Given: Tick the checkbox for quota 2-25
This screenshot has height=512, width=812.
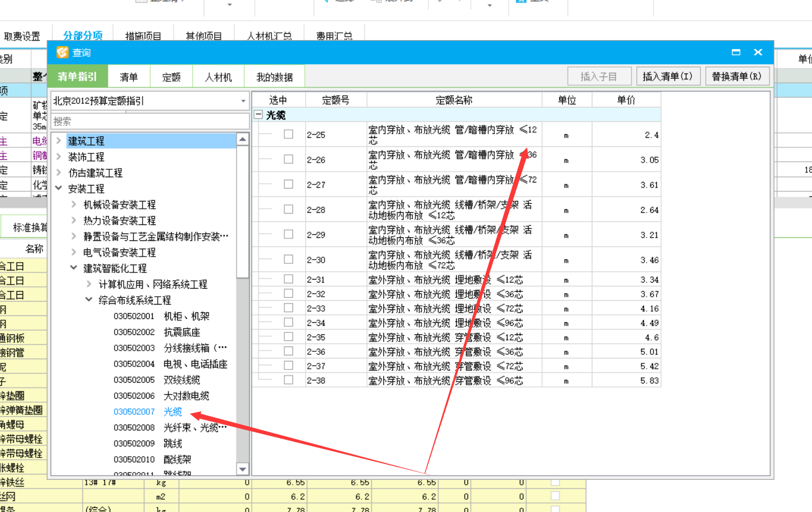Looking at the screenshot, I should pos(289,134).
